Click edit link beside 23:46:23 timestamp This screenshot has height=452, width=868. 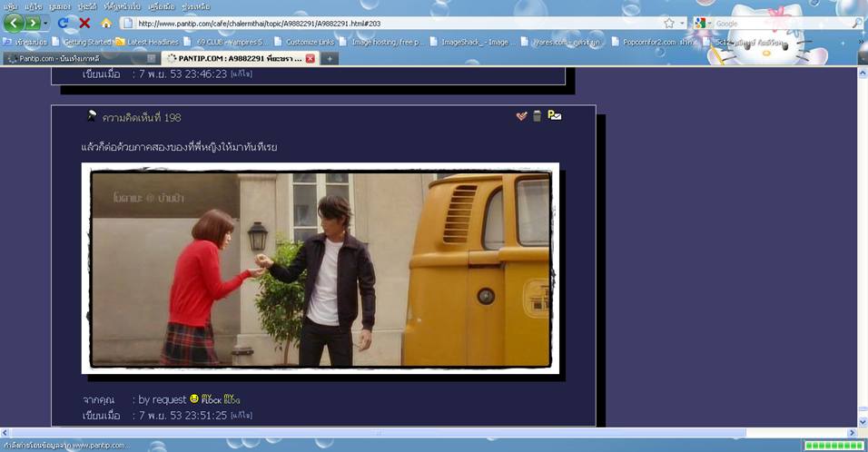[x=242, y=74]
